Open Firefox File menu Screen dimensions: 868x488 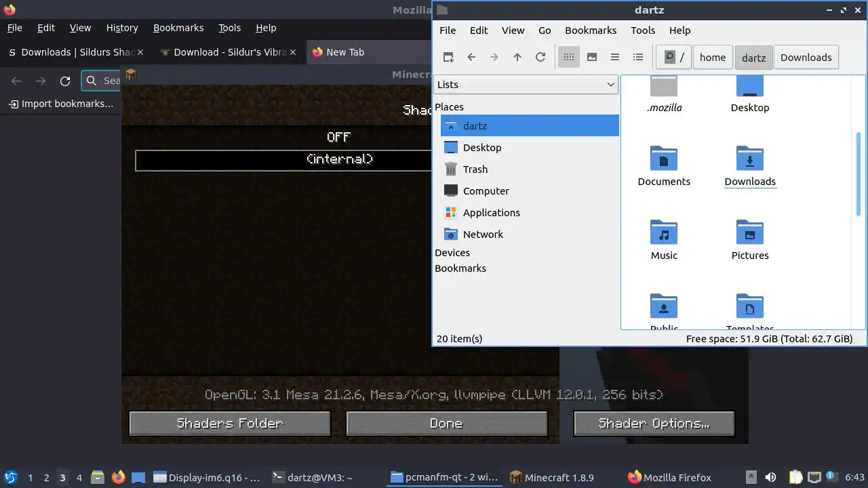pyautogui.click(x=14, y=28)
